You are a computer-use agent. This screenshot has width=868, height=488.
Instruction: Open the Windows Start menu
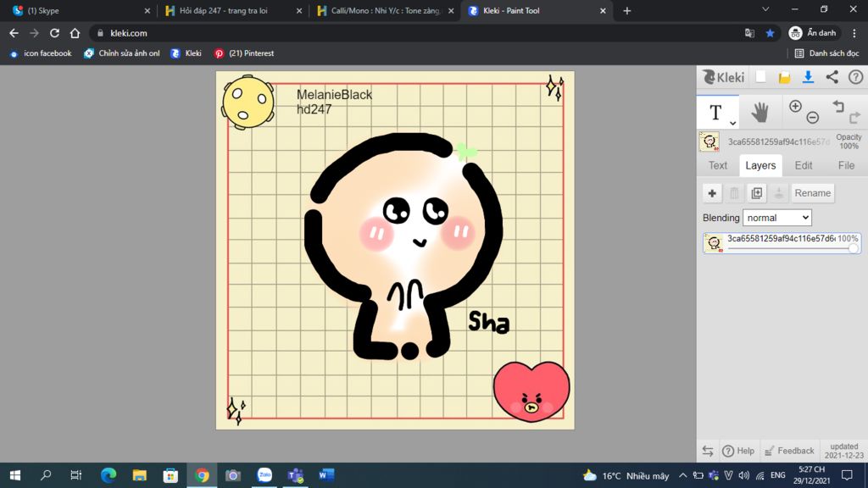[x=15, y=474]
